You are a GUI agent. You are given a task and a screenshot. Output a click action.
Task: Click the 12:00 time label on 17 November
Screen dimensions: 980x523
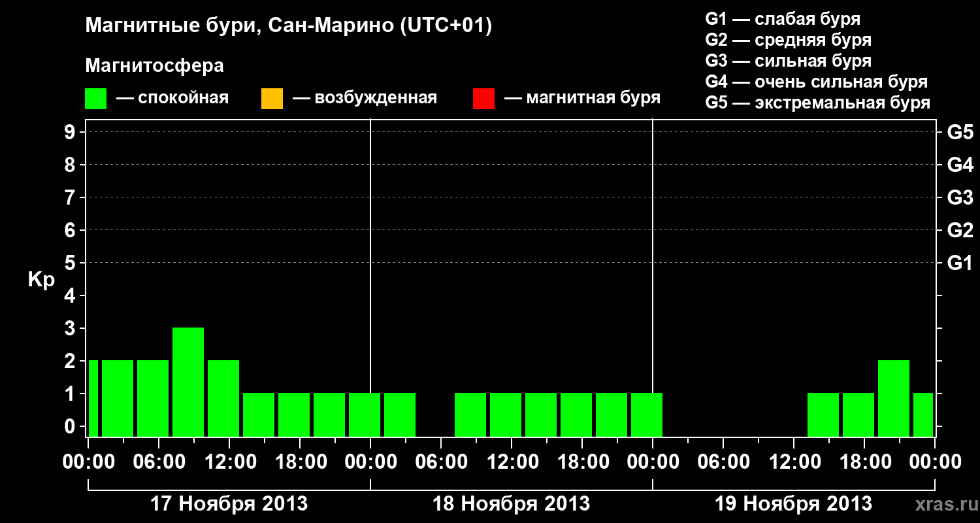click(x=229, y=462)
